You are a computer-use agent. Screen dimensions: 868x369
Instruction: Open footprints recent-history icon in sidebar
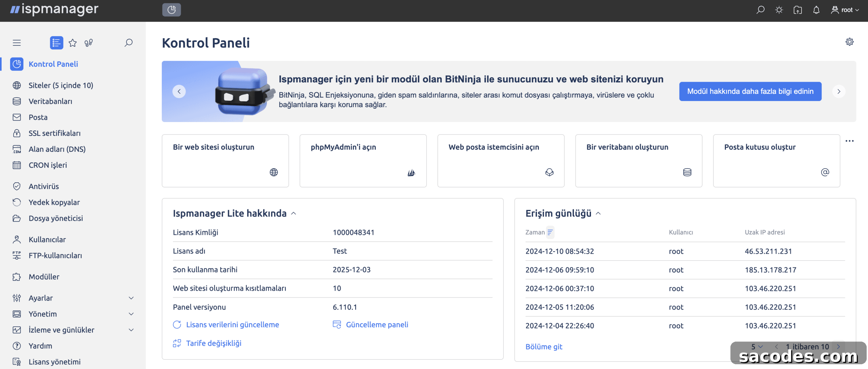click(88, 43)
